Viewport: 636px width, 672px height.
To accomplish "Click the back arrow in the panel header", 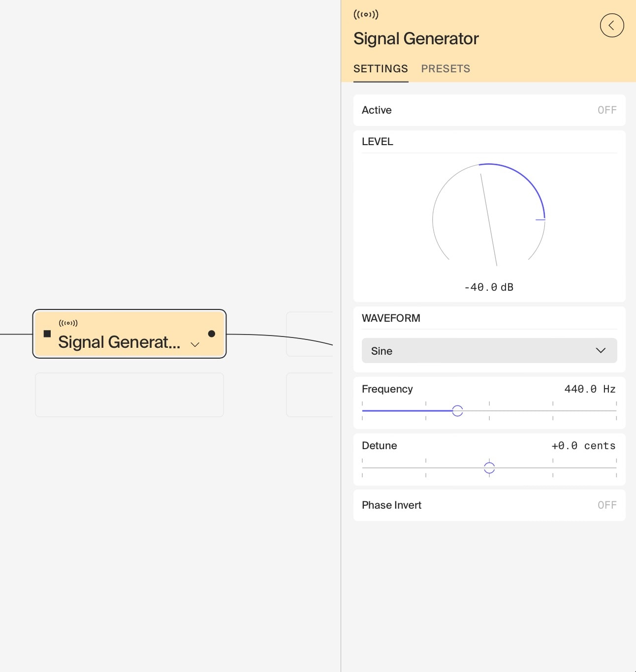I will click(x=612, y=26).
